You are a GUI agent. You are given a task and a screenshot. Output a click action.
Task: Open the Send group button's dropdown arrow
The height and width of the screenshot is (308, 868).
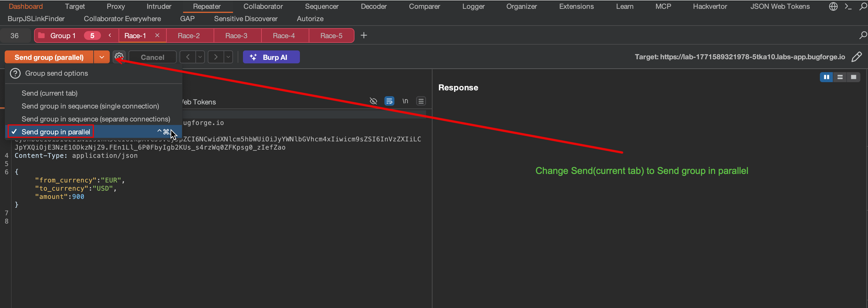(x=102, y=57)
